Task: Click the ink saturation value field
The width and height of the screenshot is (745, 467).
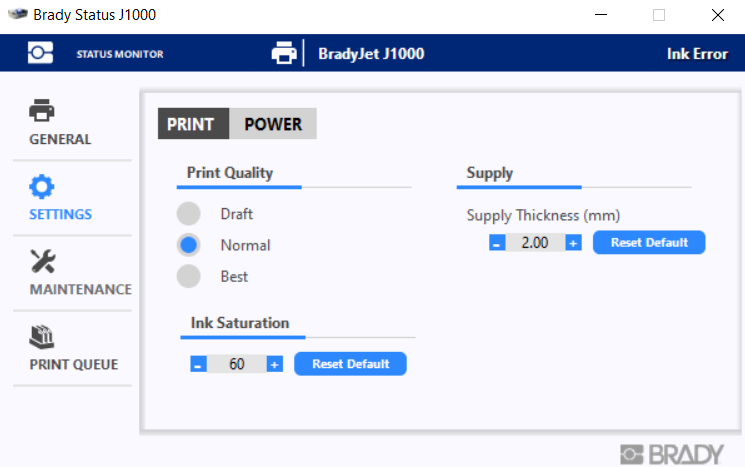Action: coord(237,364)
